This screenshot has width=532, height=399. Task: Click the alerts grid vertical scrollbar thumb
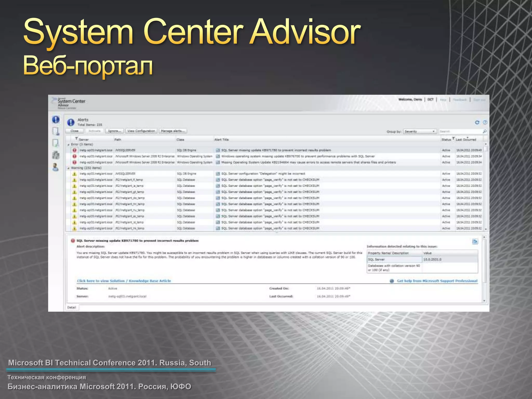[x=486, y=149]
